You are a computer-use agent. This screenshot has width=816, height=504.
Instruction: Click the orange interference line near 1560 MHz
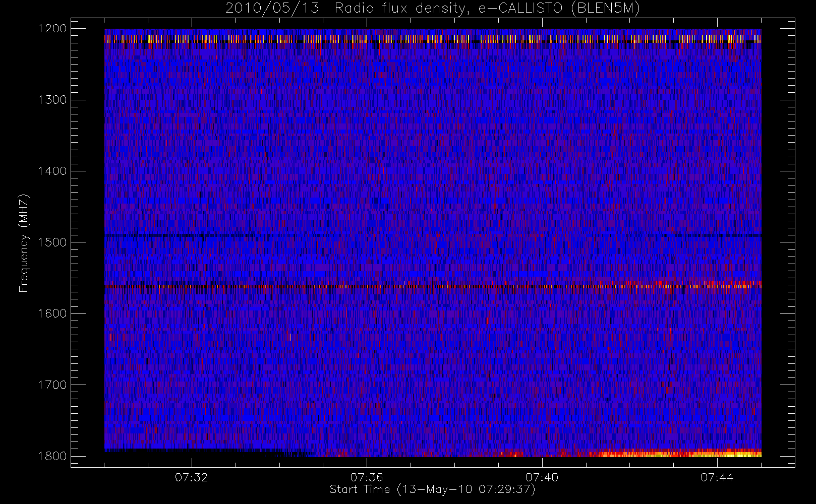(x=433, y=286)
